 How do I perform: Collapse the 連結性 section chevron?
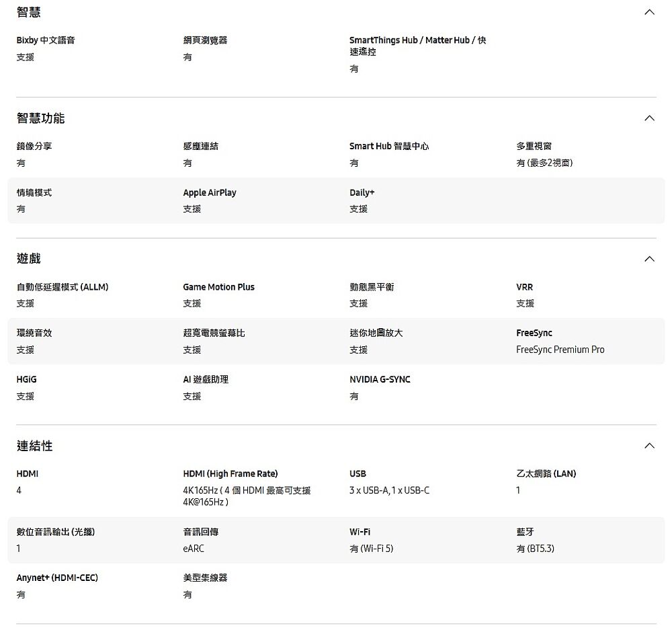[x=649, y=446]
